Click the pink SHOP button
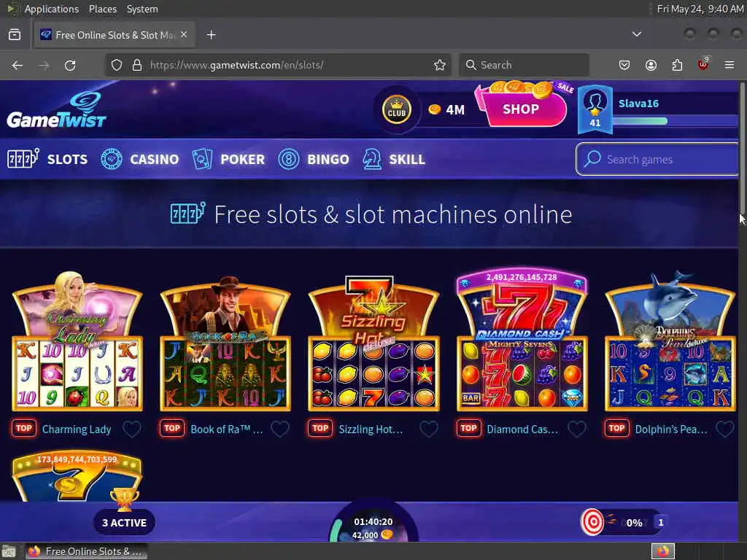 coord(521,109)
